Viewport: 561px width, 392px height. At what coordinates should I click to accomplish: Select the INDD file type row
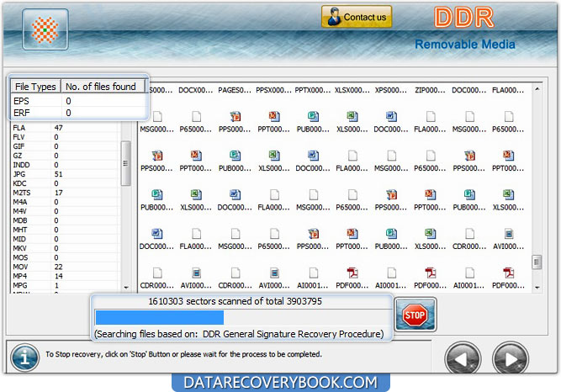pyautogui.click(x=66, y=165)
